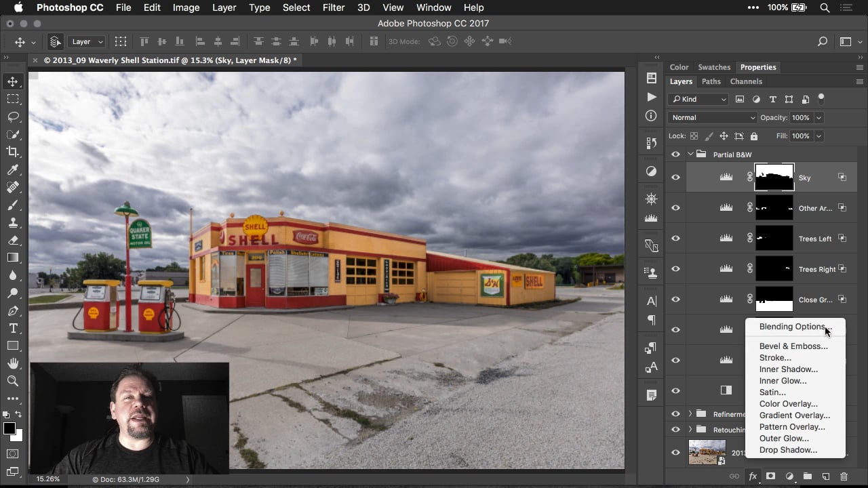Image resolution: width=868 pixels, height=488 pixels.
Task: Select the Blur tool
Action: [13, 275]
